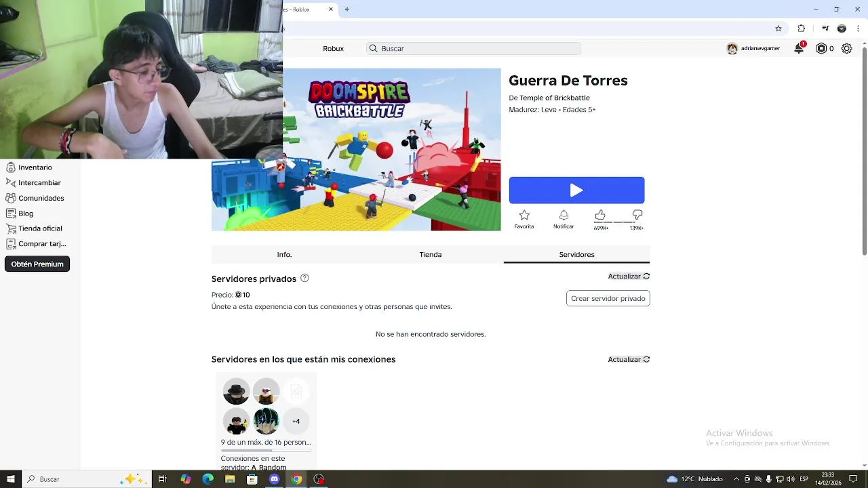Open the adrianwvgamer profile avatar
868x488 pixels.
[732, 48]
